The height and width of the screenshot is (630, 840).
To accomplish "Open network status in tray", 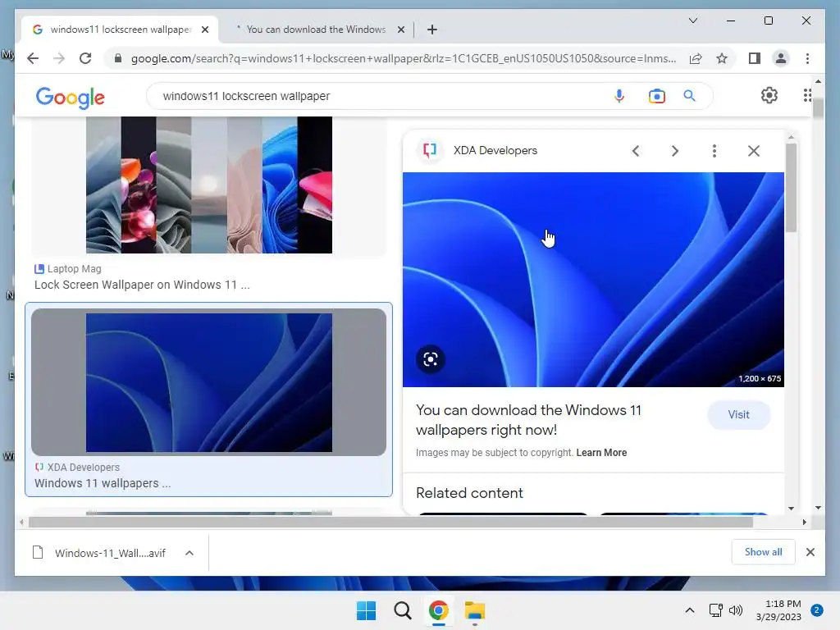I will (715, 610).
